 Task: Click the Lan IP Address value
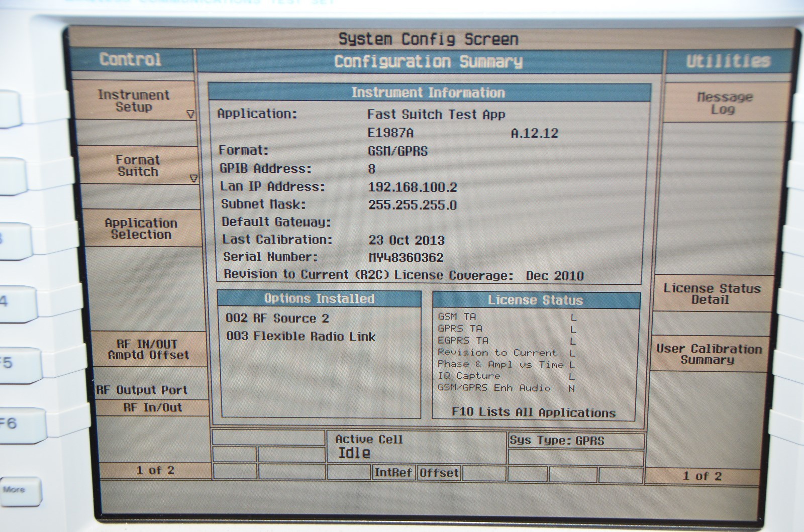pyautogui.click(x=412, y=187)
